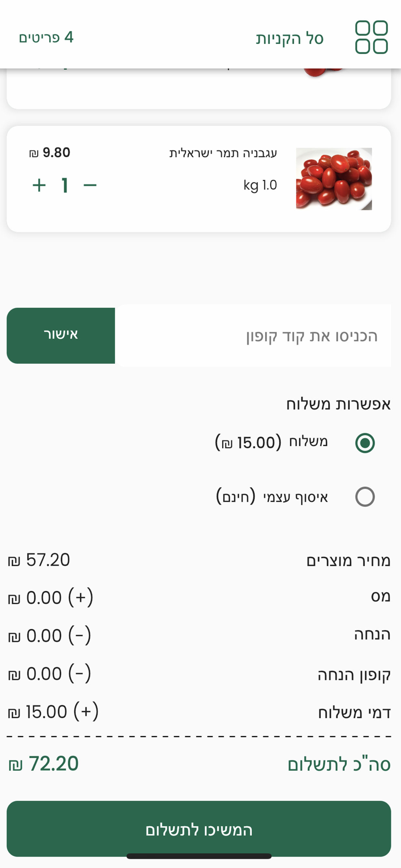Tap the משלוח option label text

click(309, 442)
